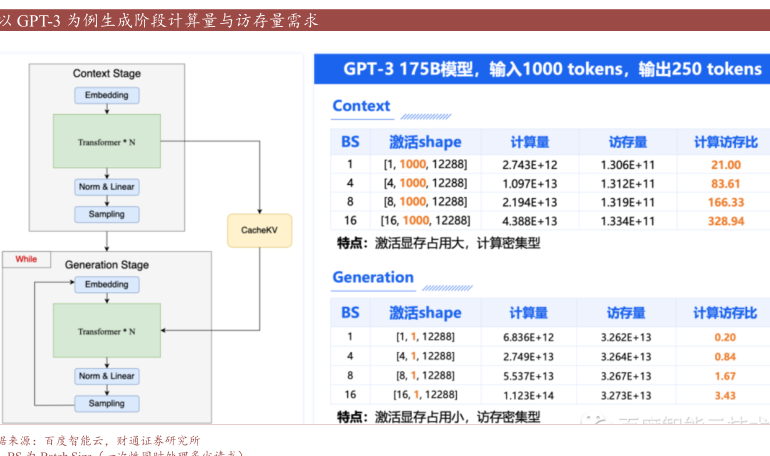Click the yellow CacheKV box
Screen dimensions: 770x456
pos(259,230)
